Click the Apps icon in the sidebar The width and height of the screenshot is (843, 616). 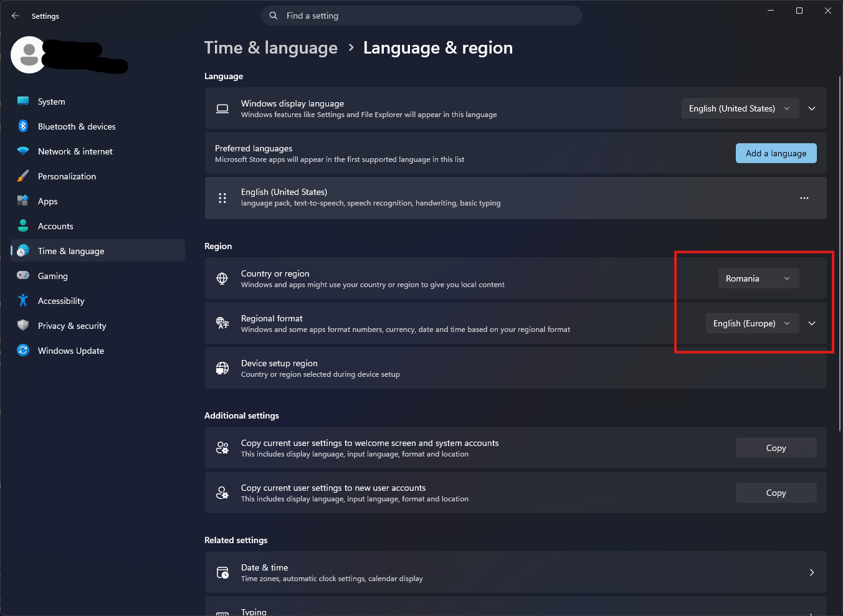[x=23, y=201]
